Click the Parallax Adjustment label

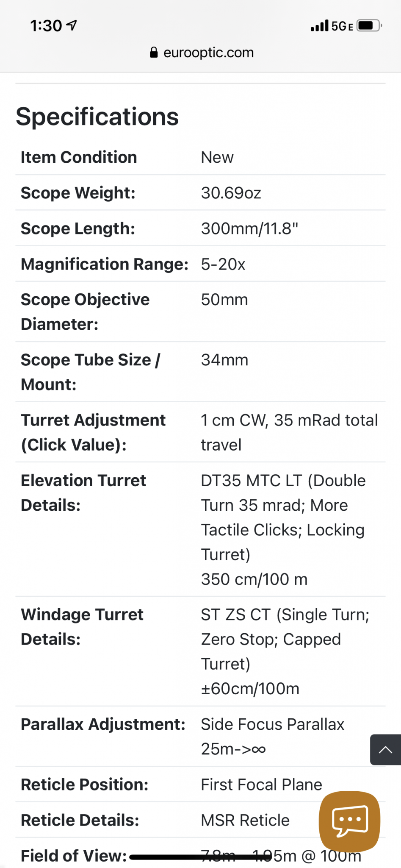(103, 724)
